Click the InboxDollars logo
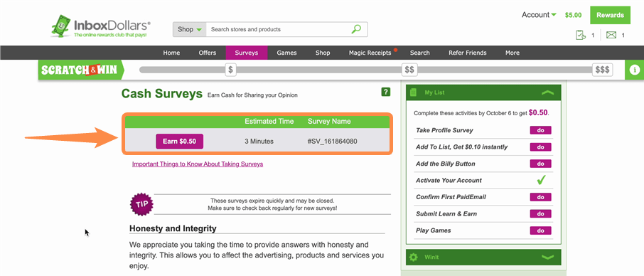644x276 pixels. click(101, 26)
